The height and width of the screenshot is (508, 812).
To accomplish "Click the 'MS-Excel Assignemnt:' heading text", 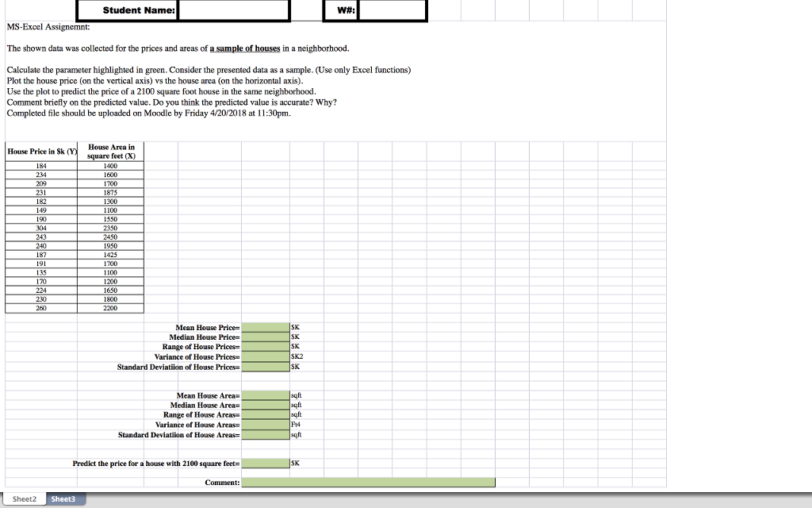I will pyautogui.click(x=48, y=27).
